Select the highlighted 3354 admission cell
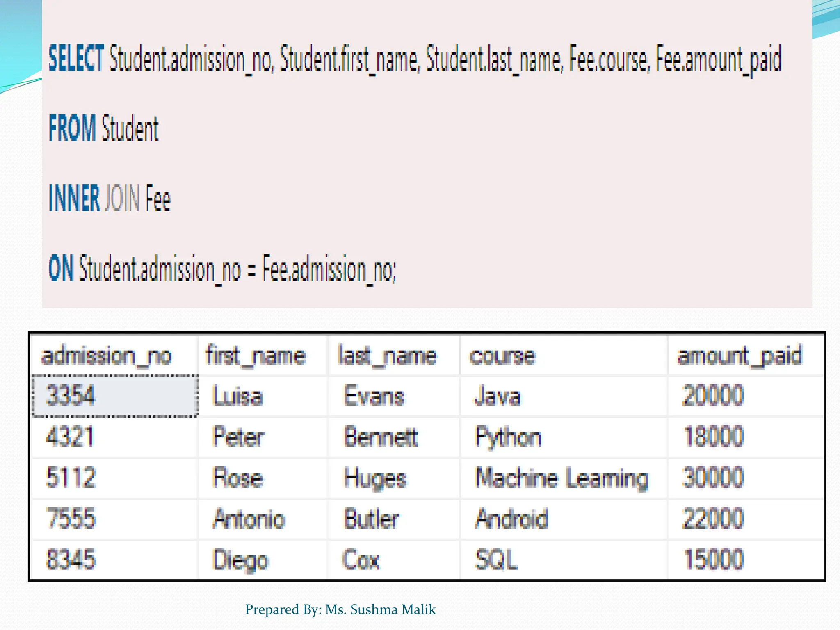Image resolution: width=840 pixels, height=630 pixels. 115,396
